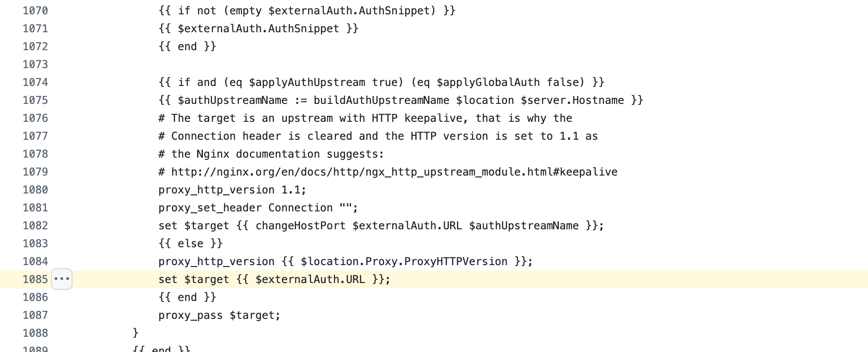Select line number 1071 in the gutter
Viewport: 868px width, 352px height.
(35, 29)
